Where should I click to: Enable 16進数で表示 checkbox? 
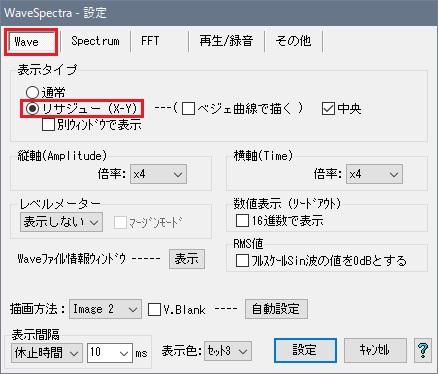tap(242, 221)
